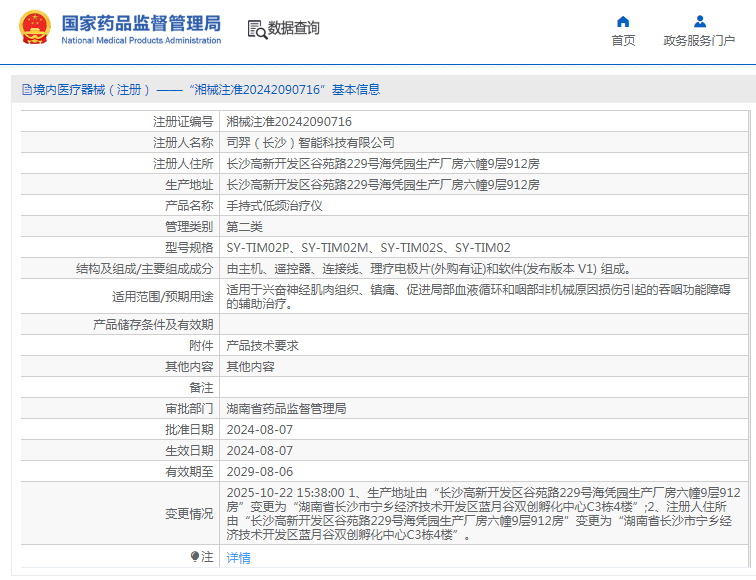
Task: Click the product name 手持式低频治疗仪
Action: point(274,205)
